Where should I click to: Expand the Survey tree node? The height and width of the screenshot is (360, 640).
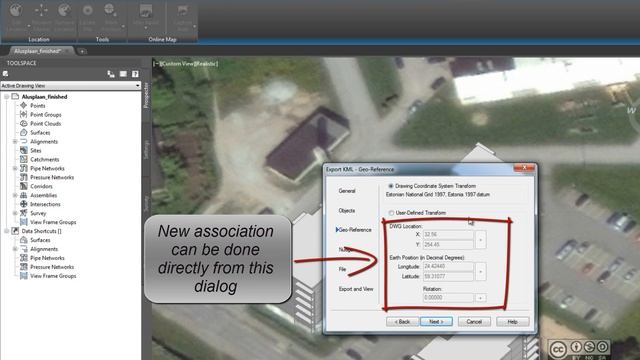click(15, 213)
